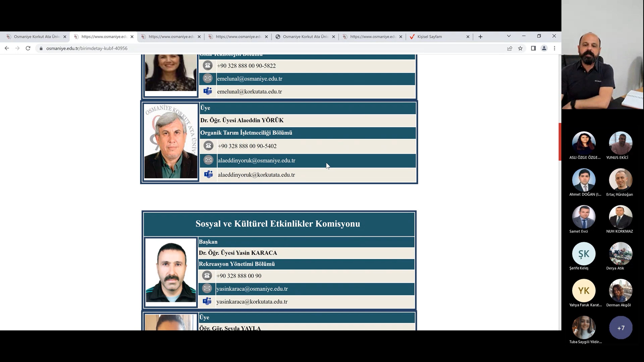Switch to fourth osmaniye.edu tab

point(238,37)
